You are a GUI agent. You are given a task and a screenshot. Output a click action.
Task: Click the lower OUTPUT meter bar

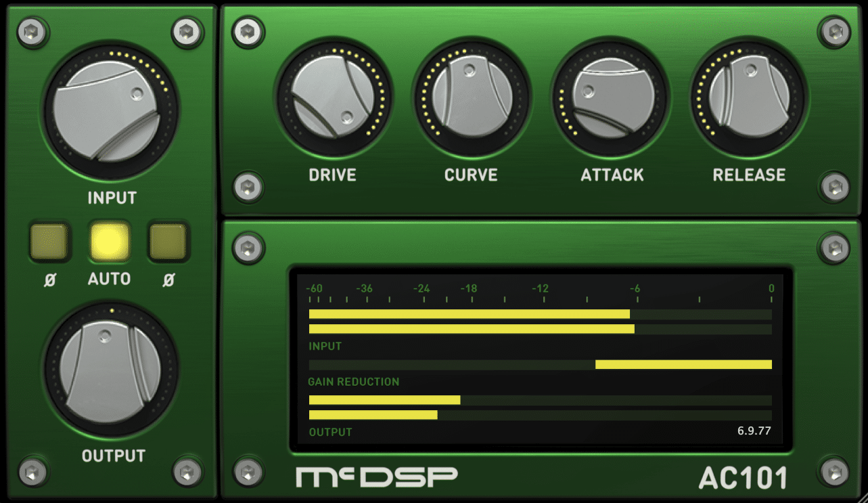click(x=540, y=414)
